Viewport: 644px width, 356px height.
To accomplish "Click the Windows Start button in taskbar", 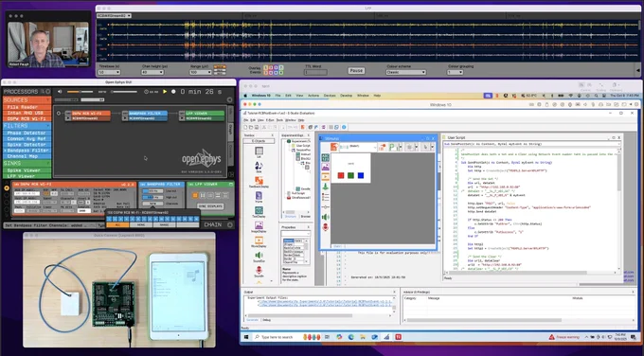I will [x=246, y=337].
